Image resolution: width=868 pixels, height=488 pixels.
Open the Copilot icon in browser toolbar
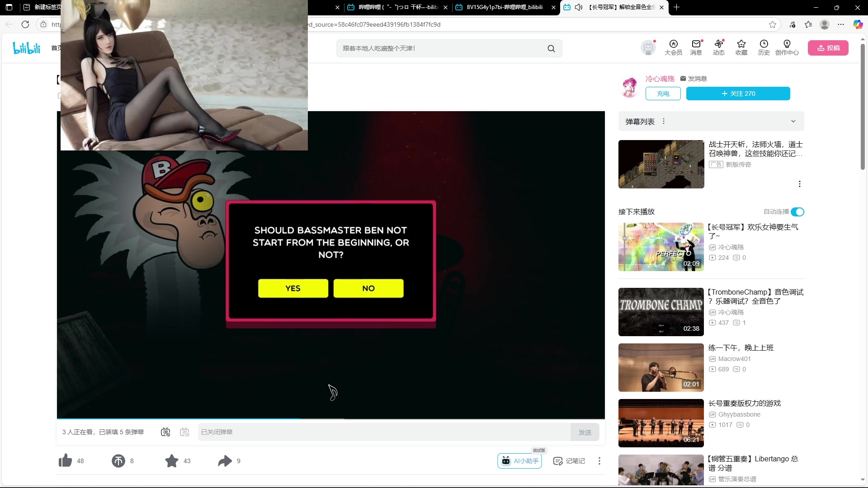(x=858, y=24)
